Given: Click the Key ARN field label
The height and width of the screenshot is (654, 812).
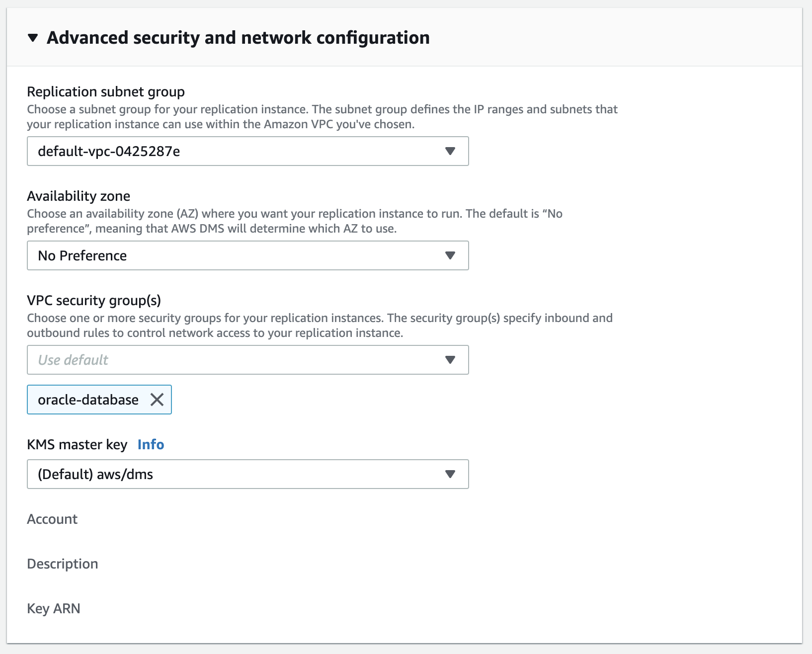Looking at the screenshot, I should (54, 608).
